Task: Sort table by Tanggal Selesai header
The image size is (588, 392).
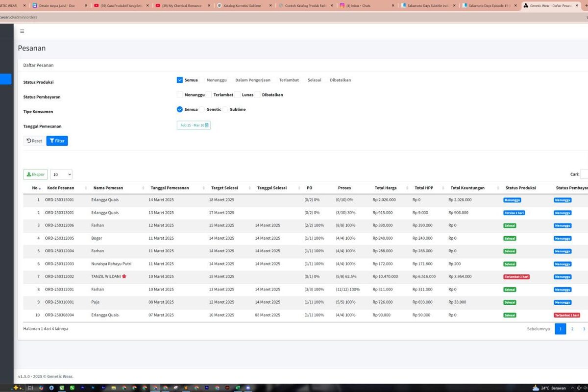Action: pos(272,188)
